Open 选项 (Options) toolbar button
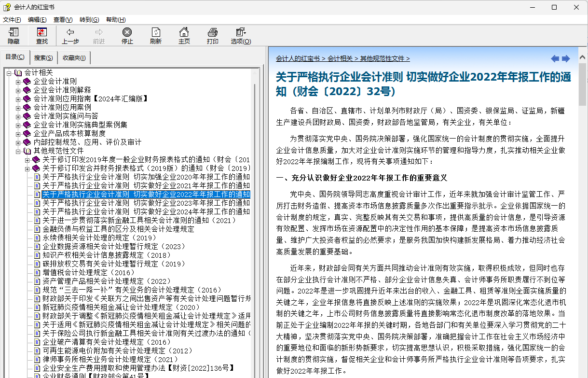 241,36
